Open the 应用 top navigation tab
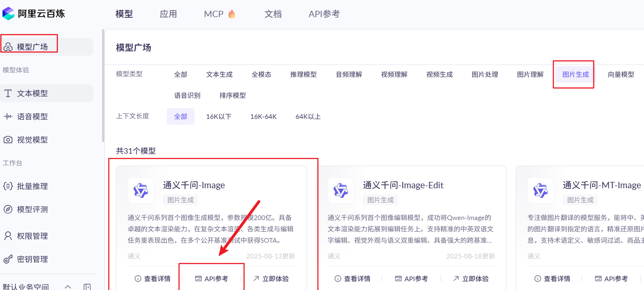The image size is (644, 290). coord(168,14)
